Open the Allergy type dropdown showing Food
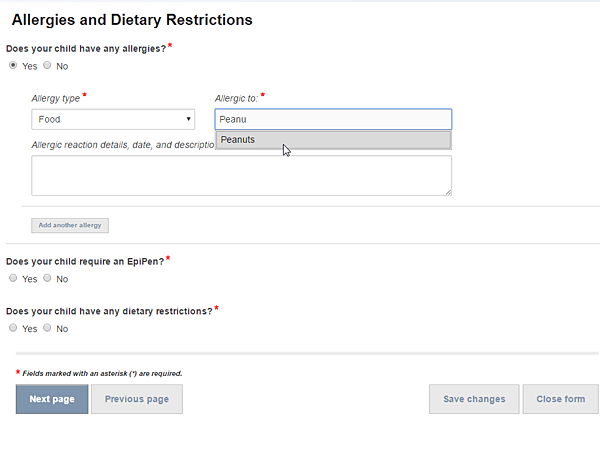The width and height of the screenshot is (600, 450). click(114, 119)
